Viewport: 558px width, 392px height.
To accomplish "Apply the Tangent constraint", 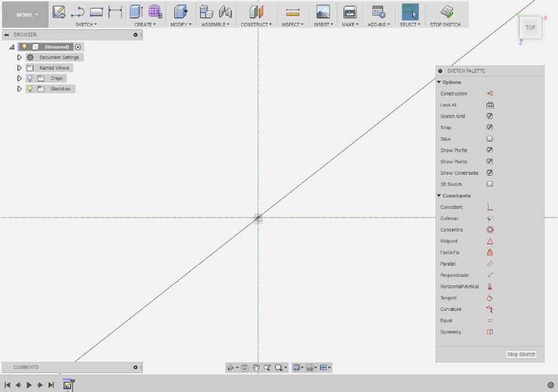I will tap(490, 298).
